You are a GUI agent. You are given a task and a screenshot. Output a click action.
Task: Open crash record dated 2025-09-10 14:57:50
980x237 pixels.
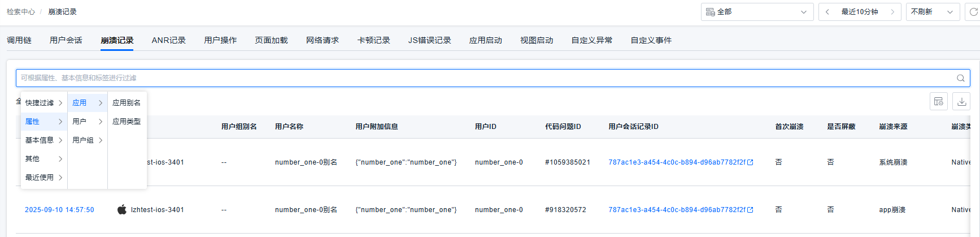click(59, 210)
